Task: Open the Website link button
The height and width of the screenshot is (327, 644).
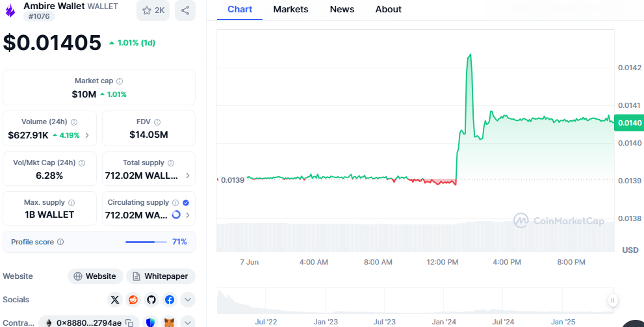Action: click(96, 276)
